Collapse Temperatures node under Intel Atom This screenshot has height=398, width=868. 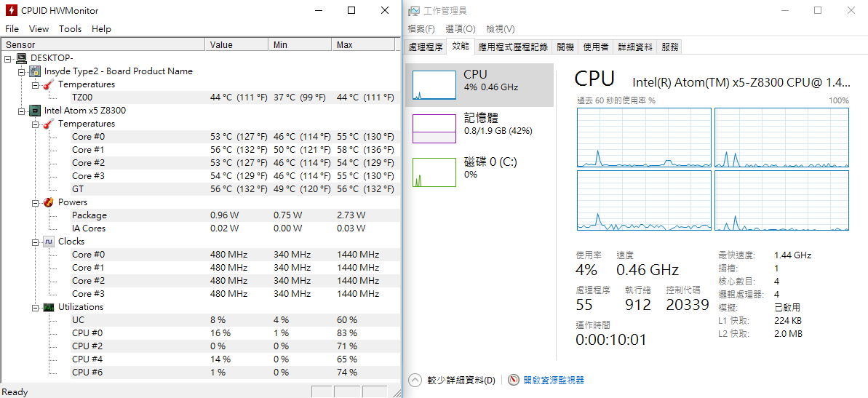tap(36, 124)
